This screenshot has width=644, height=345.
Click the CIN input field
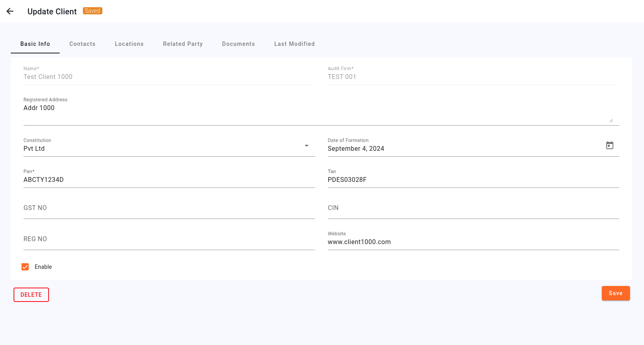[x=474, y=208]
